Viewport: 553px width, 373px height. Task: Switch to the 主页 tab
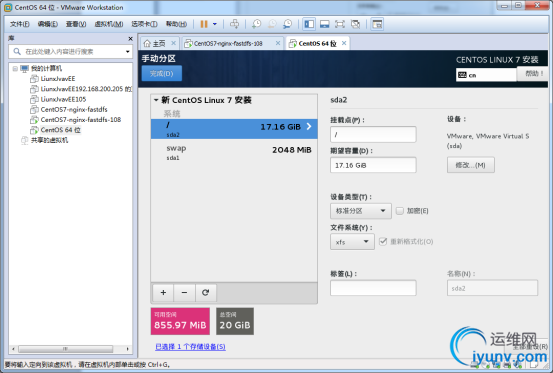point(154,43)
